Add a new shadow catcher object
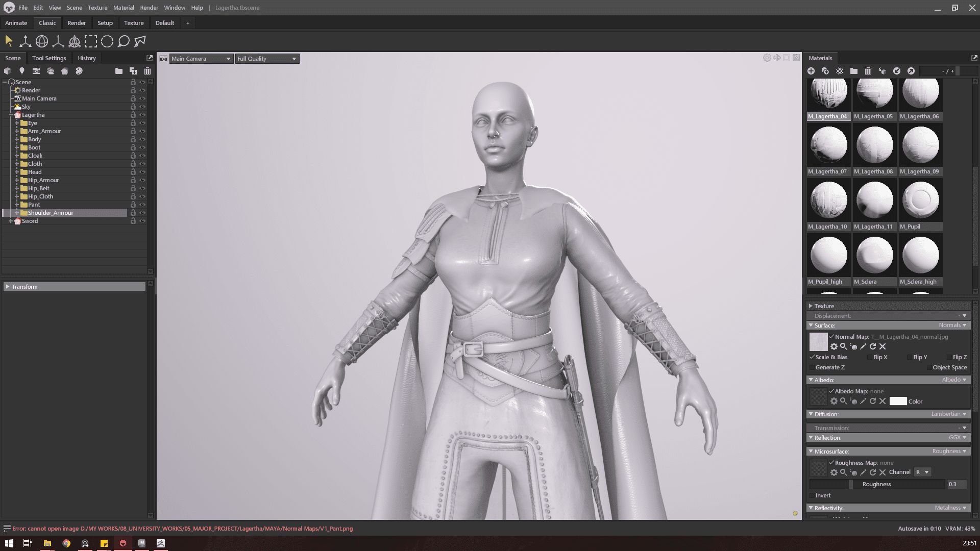 (65, 71)
